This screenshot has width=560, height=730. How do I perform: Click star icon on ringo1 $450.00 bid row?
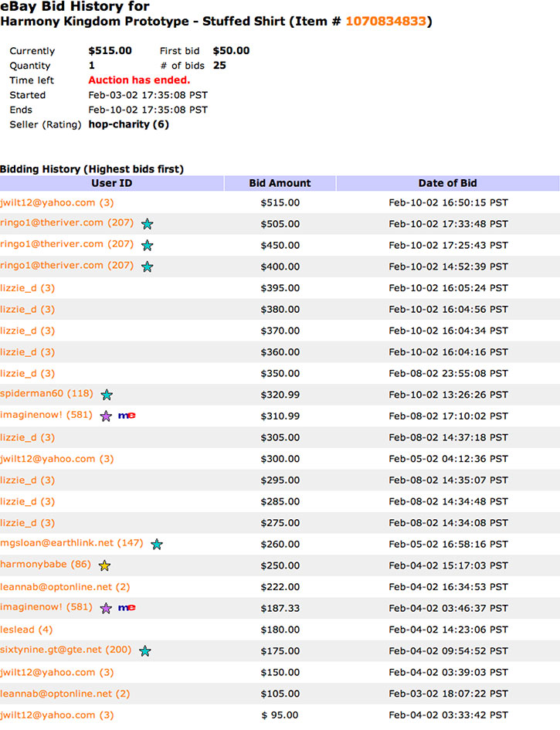tap(147, 246)
